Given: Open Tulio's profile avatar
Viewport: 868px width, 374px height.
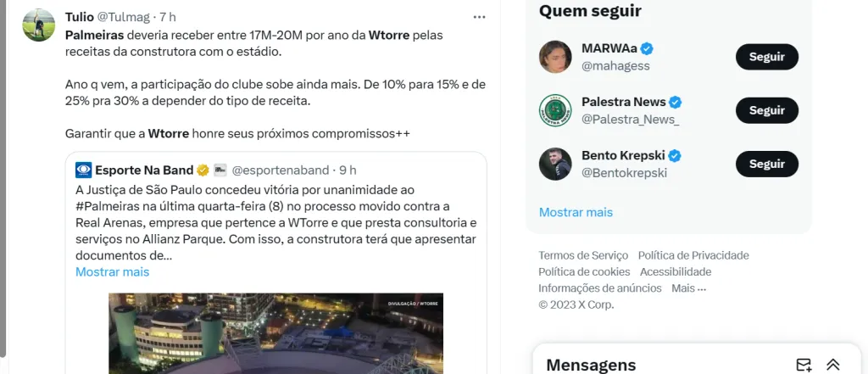Looking at the screenshot, I should click(x=39, y=25).
